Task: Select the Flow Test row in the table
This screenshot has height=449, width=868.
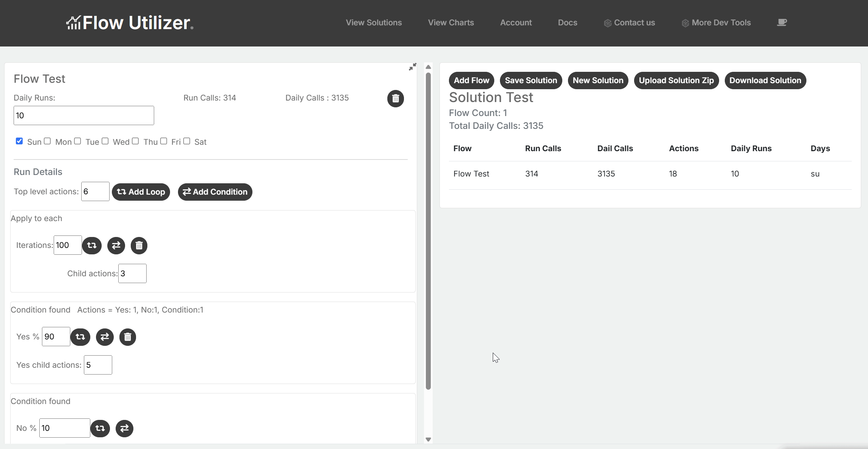Action: pyautogui.click(x=471, y=174)
